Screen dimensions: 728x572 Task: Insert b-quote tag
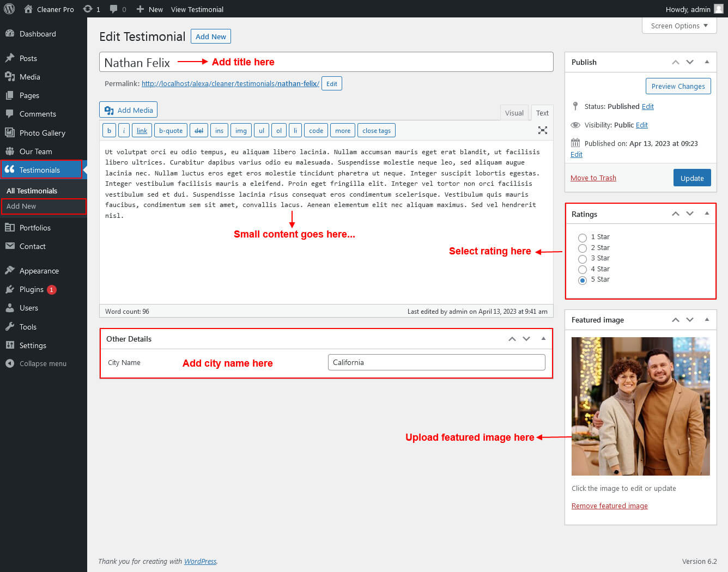pos(171,131)
